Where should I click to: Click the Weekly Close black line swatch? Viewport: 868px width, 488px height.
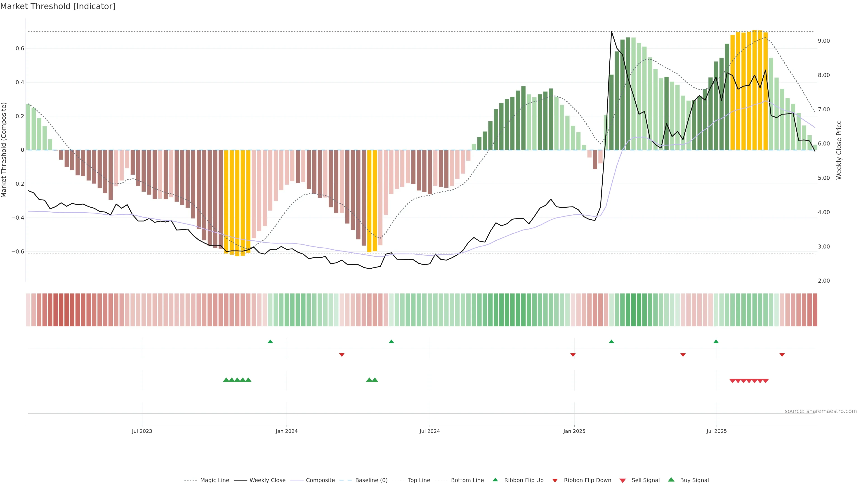(240, 480)
